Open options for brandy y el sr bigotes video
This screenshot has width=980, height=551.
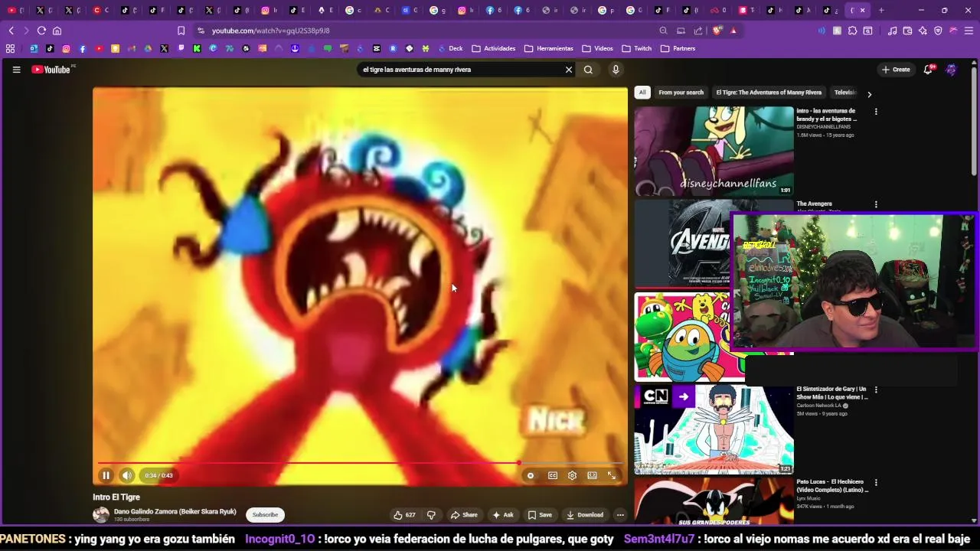[x=876, y=112]
